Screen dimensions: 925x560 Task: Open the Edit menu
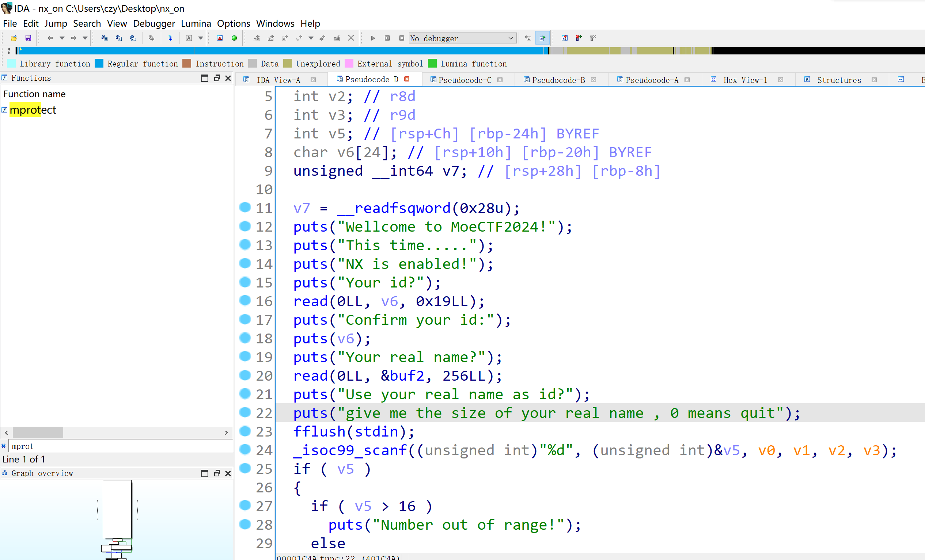click(x=31, y=23)
